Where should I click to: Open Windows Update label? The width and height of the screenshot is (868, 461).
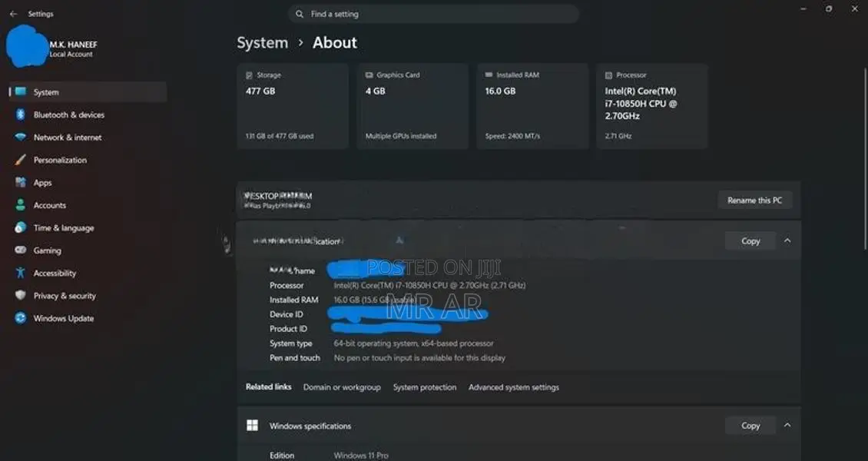point(64,319)
